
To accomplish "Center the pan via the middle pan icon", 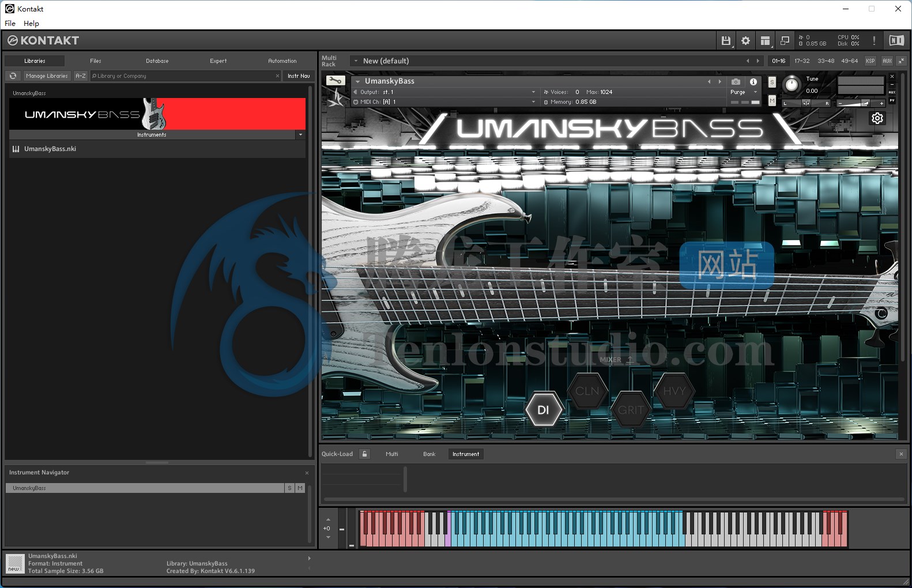I will 806,103.
